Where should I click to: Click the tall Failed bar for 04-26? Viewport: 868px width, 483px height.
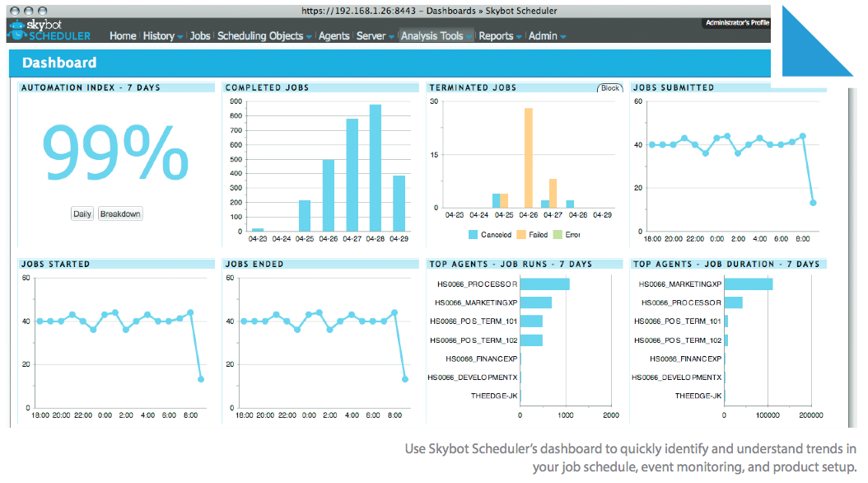(529, 158)
